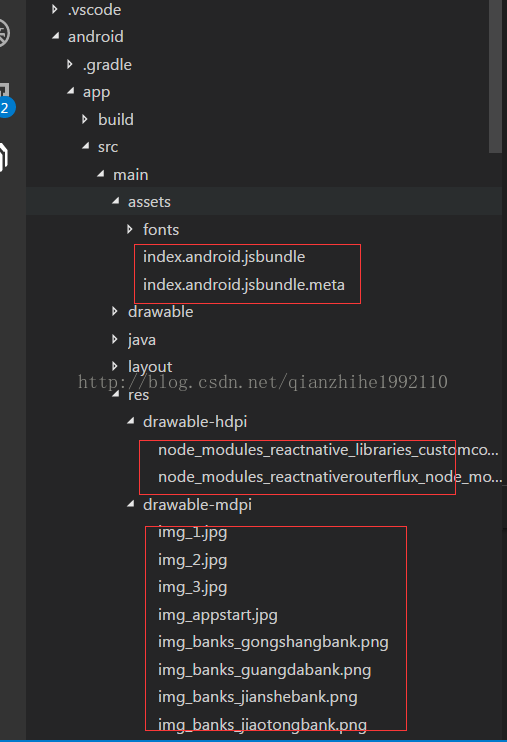Open index.android.jsbundle.meta file
The width and height of the screenshot is (507, 742).
click(244, 284)
